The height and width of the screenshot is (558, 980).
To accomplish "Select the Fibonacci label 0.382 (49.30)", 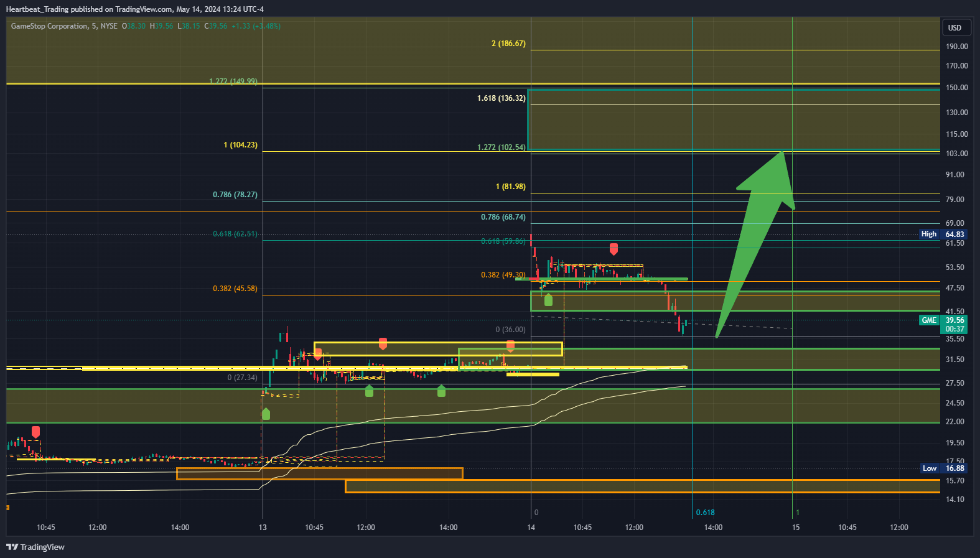I will (503, 275).
